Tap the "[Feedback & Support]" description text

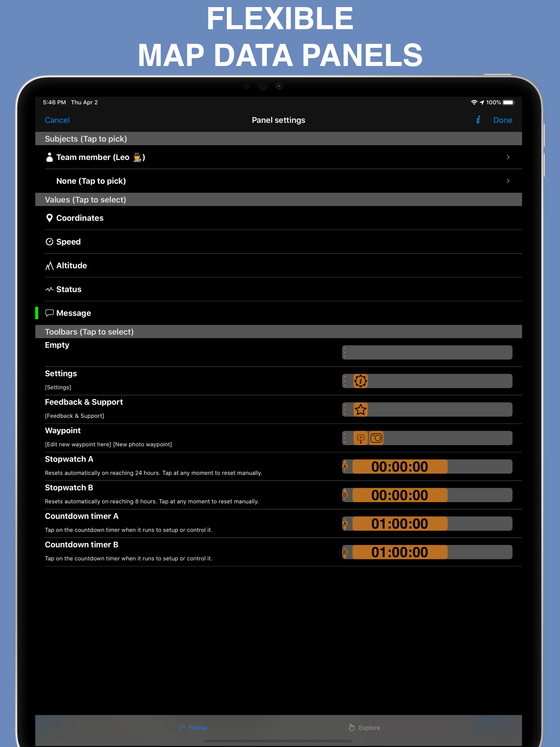pos(74,416)
